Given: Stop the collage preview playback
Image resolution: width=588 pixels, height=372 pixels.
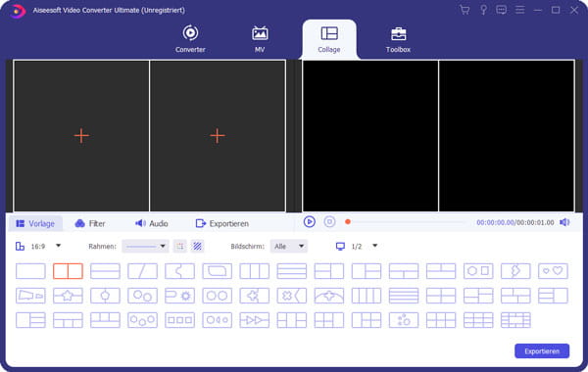Looking at the screenshot, I should pos(329,222).
